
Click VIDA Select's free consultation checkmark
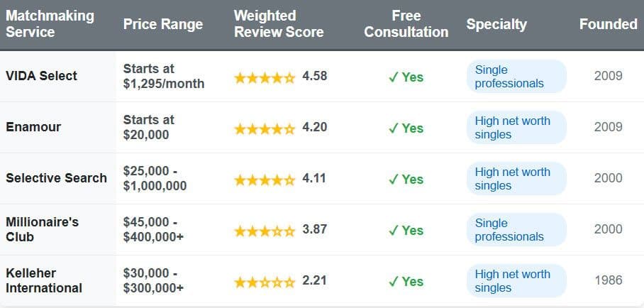point(394,77)
